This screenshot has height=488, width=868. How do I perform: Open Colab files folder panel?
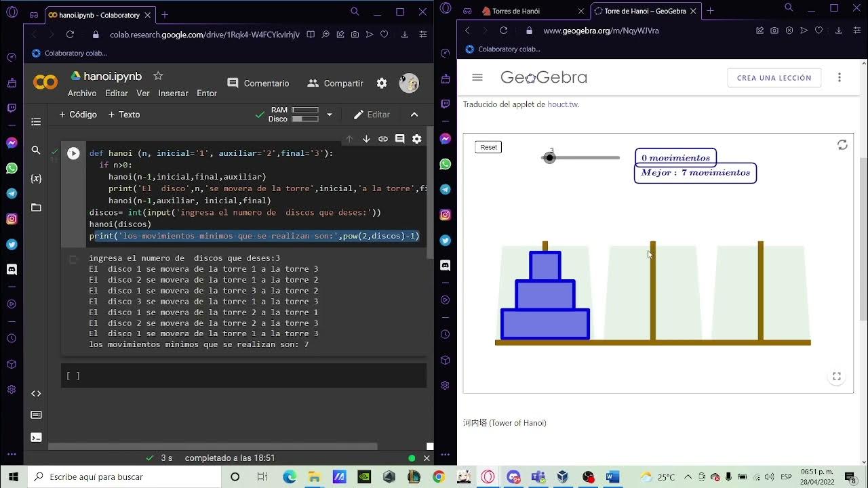(x=36, y=207)
